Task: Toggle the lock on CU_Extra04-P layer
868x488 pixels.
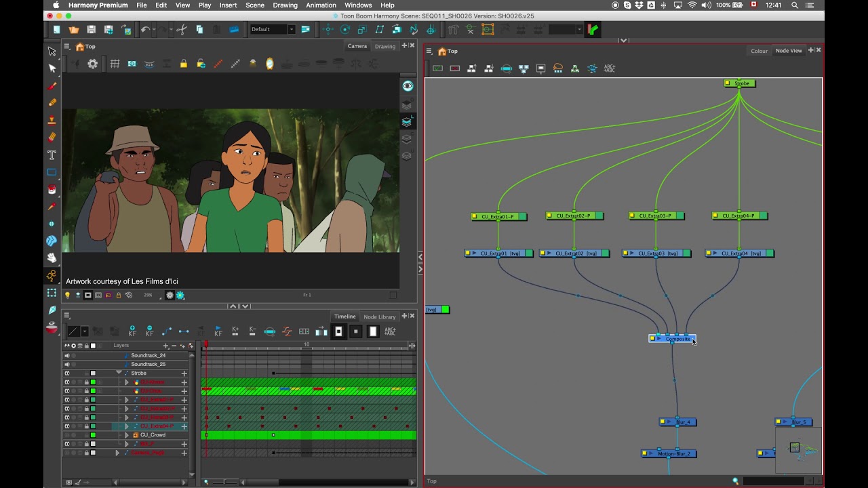Action: click(x=87, y=426)
